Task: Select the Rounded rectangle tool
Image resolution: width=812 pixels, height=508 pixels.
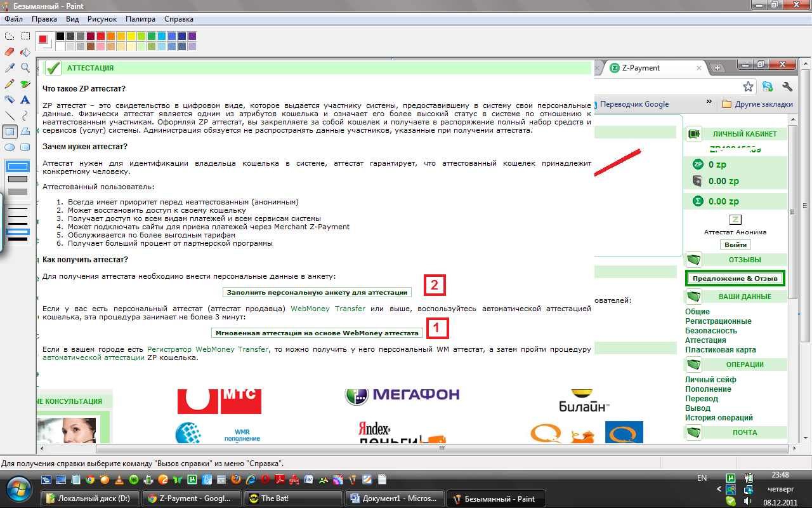Action: coord(25,147)
